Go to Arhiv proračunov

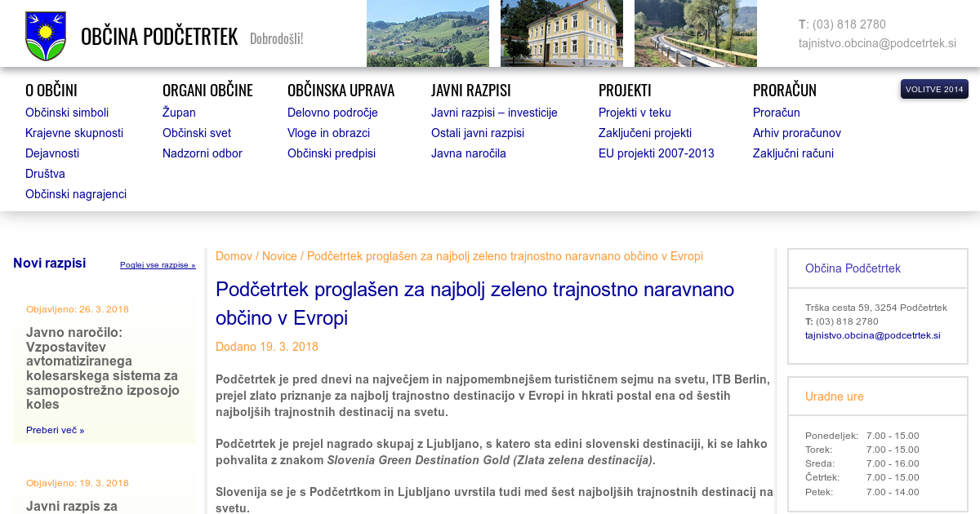[796, 133]
